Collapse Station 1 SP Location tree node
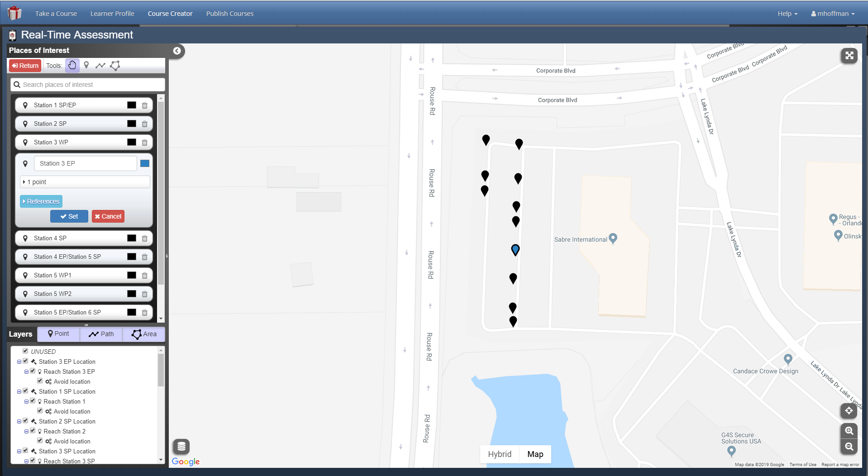868x476 pixels. click(x=19, y=391)
